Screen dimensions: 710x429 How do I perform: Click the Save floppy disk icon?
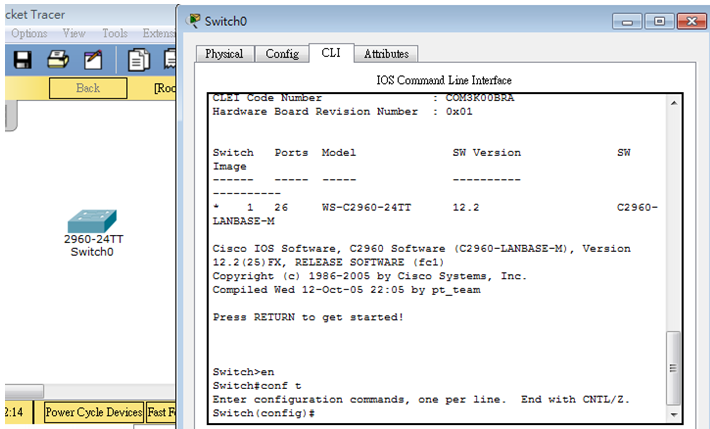[x=23, y=60]
